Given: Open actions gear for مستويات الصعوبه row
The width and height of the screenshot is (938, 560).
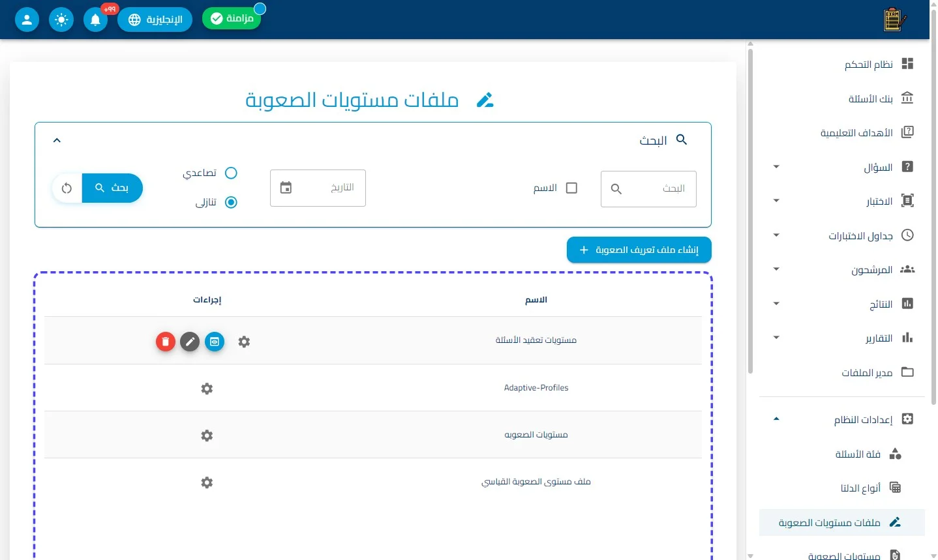Looking at the screenshot, I should click(207, 435).
